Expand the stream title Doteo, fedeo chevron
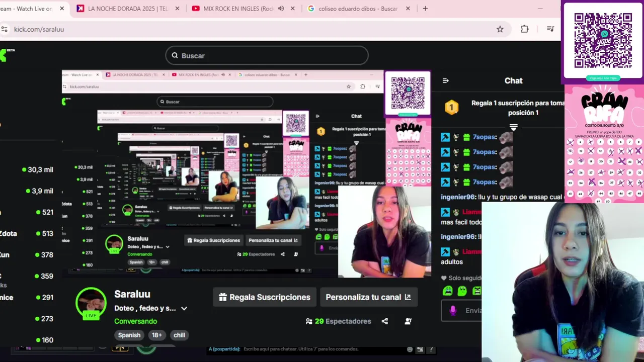 [x=184, y=309]
